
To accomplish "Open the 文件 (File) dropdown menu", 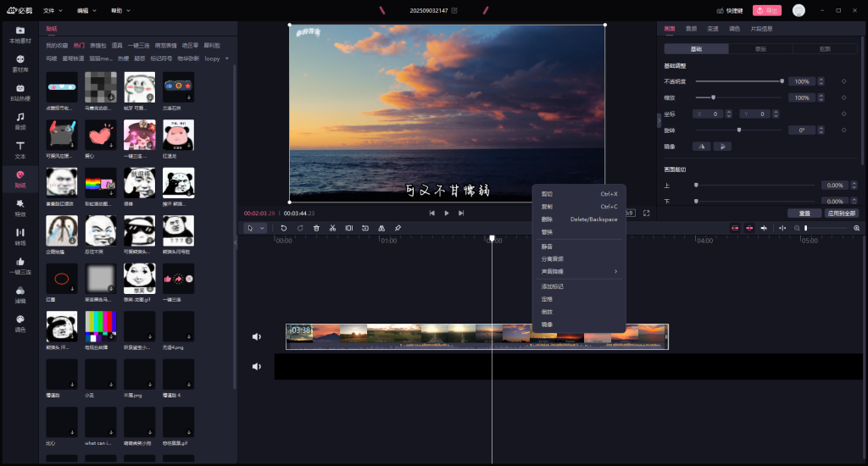I will coord(53,10).
